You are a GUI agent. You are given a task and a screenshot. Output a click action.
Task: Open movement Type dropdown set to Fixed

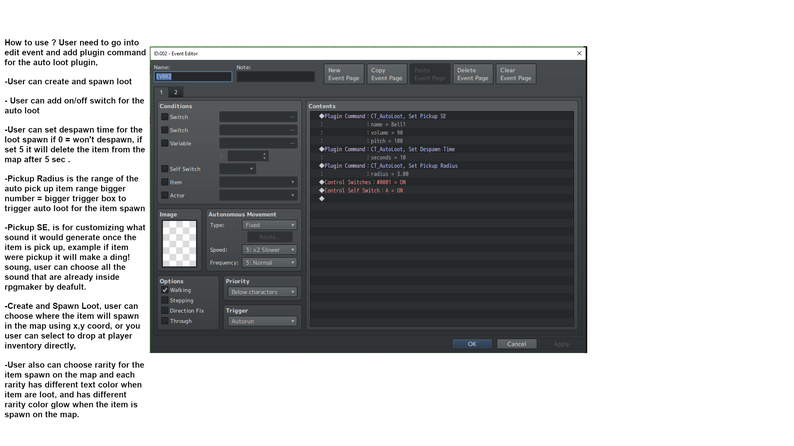point(270,225)
